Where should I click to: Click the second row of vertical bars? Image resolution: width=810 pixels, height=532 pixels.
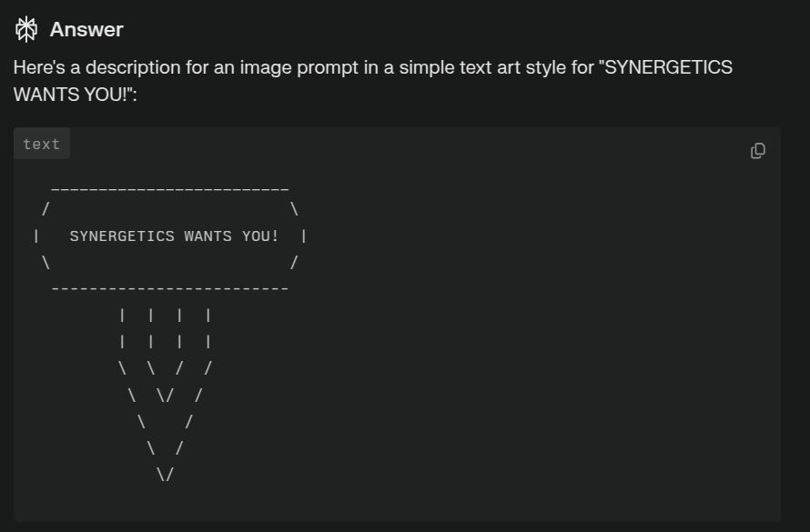[x=166, y=342]
